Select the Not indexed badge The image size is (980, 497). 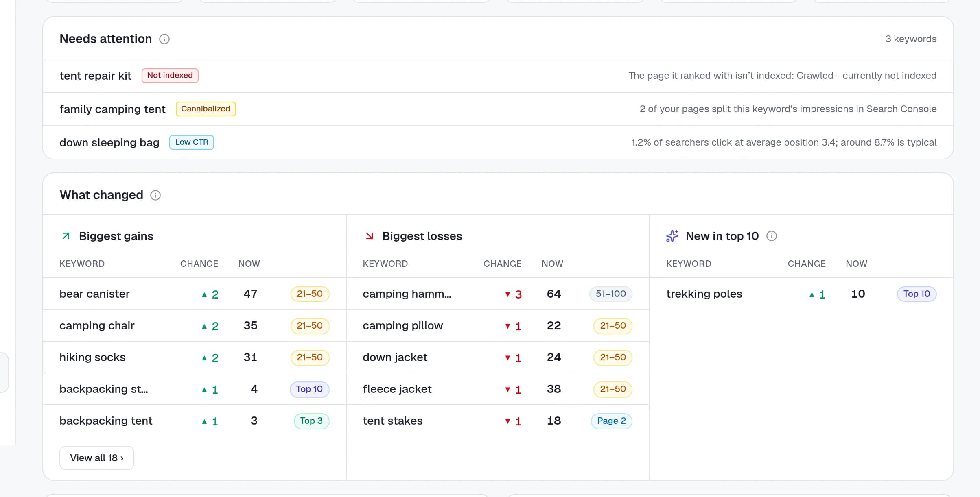[x=170, y=76]
